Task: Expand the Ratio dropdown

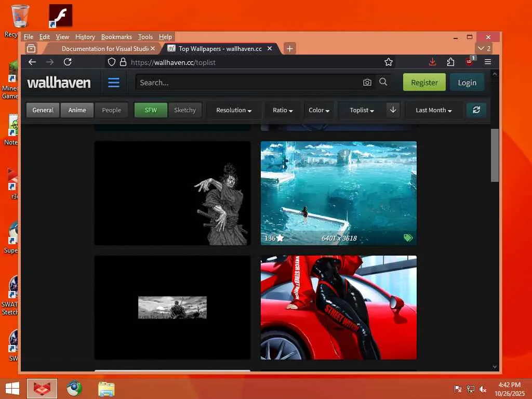Action: tap(283, 110)
